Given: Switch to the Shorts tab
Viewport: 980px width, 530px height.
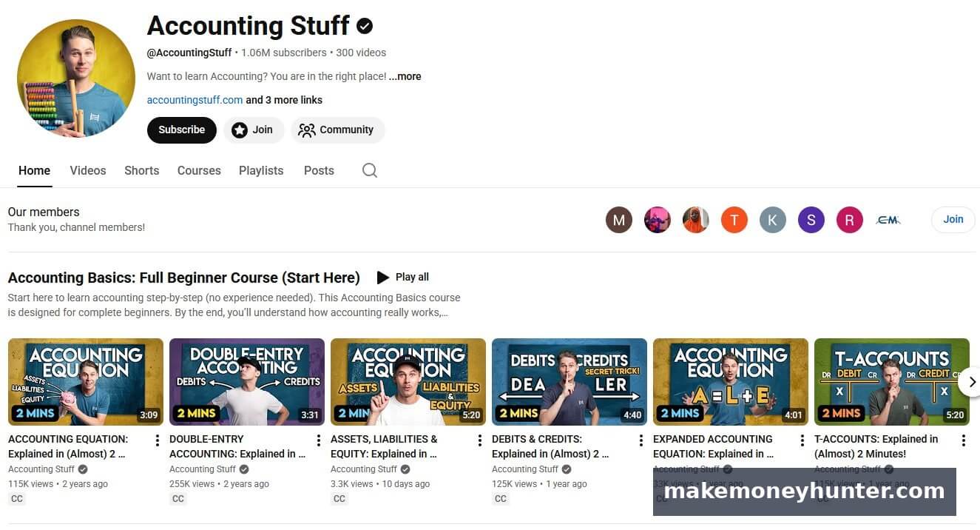Looking at the screenshot, I should pyautogui.click(x=142, y=170).
